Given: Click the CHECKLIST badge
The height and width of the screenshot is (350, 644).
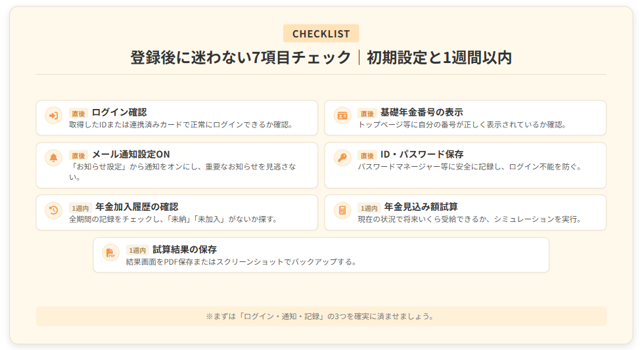Looking at the screenshot, I should tap(321, 33).
